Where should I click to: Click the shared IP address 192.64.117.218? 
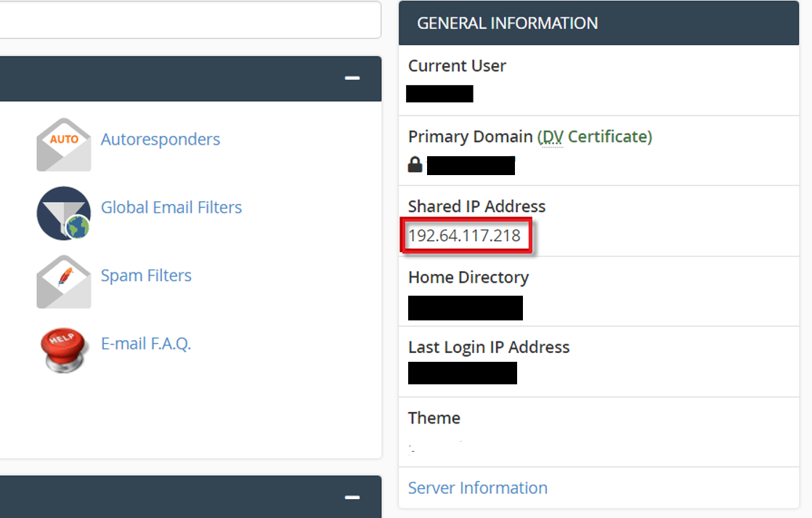click(465, 236)
